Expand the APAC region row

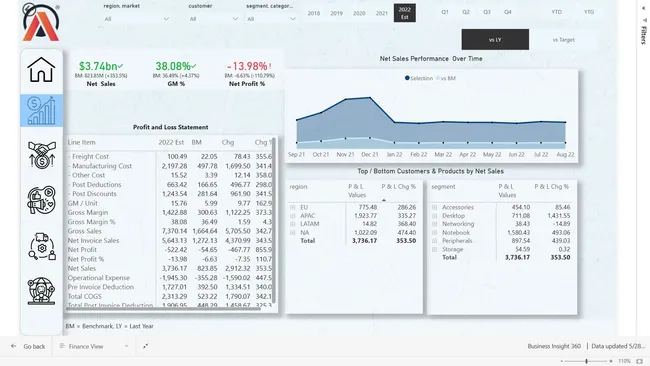tap(293, 216)
